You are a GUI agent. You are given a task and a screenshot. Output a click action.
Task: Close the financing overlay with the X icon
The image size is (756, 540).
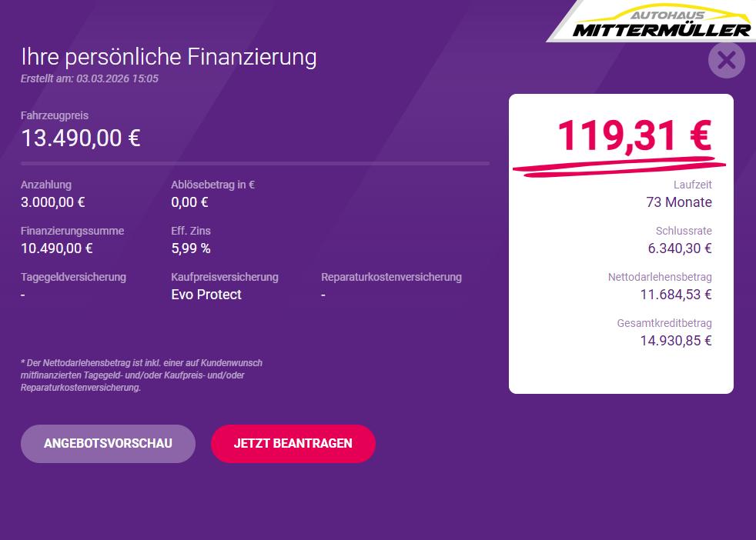pos(726,60)
